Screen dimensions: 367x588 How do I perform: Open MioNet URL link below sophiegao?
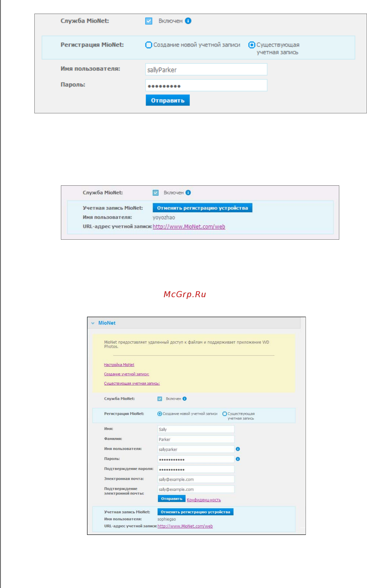(185, 526)
